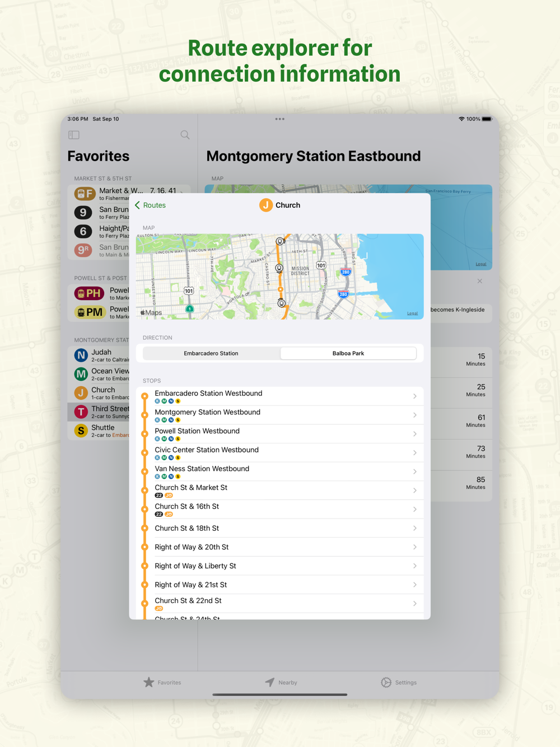
Task: Select the 9R San Bruno icon
Action: click(83, 250)
